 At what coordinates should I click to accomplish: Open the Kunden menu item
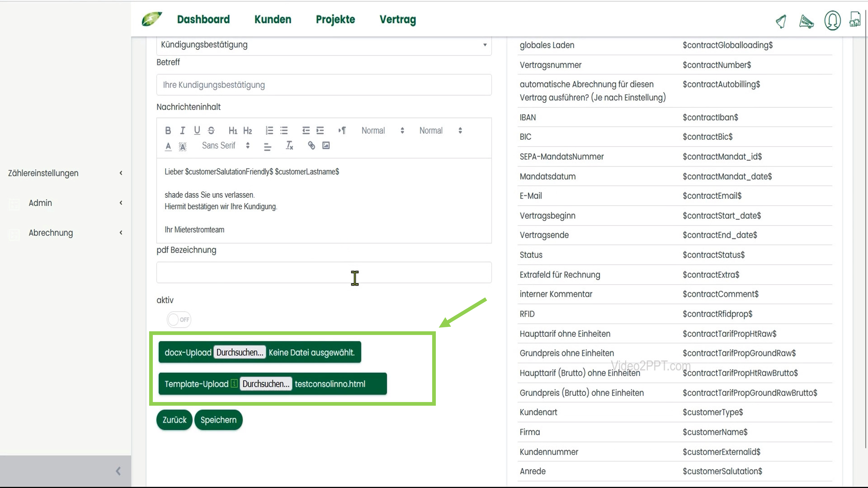click(272, 19)
